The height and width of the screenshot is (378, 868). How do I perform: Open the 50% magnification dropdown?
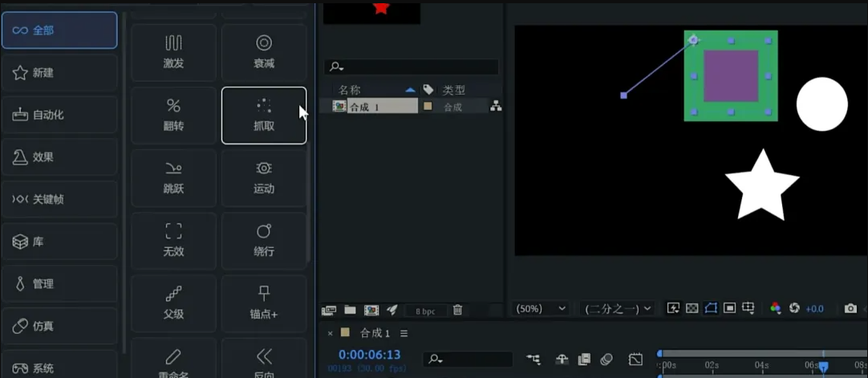(540, 308)
